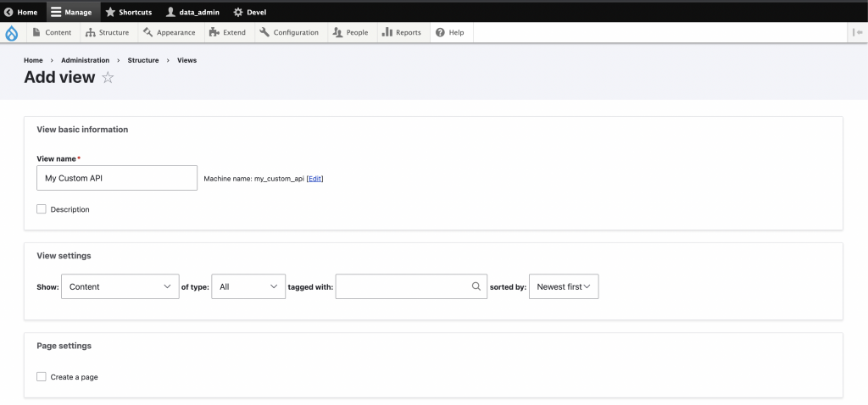The width and height of the screenshot is (868, 405).
Task: Expand the 'of type' All dropdown
Action: tap(248, 286)
